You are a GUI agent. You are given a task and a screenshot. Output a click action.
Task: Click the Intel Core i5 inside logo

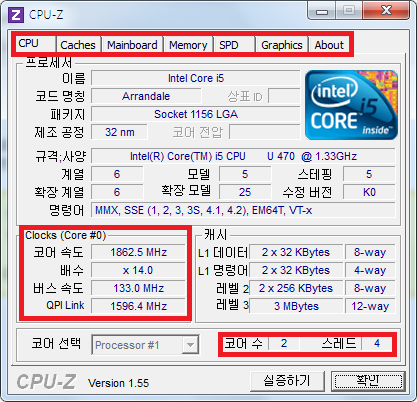pos(351,105)
